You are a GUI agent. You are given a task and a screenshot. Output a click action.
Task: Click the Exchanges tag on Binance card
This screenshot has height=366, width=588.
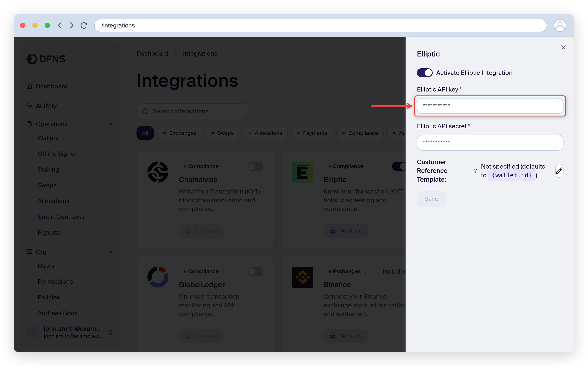click(x=345, y=271)
